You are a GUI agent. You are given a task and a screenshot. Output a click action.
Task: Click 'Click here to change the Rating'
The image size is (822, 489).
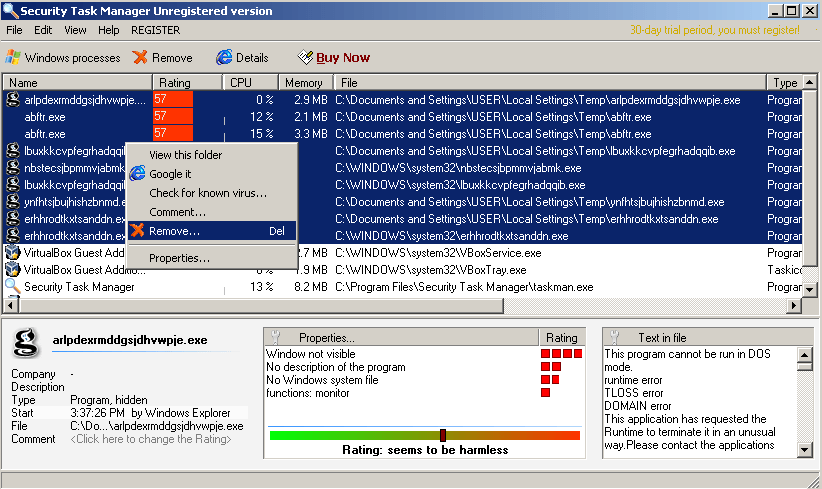point(151,439)
